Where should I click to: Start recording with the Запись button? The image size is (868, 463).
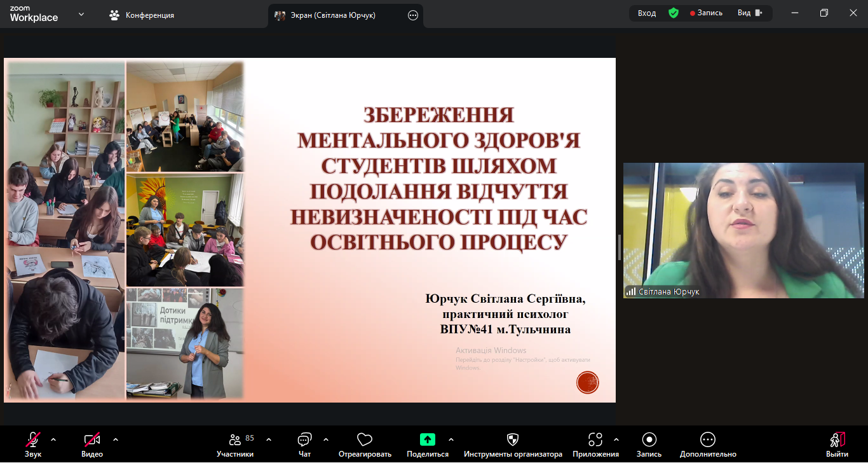(x=649, y=440)
